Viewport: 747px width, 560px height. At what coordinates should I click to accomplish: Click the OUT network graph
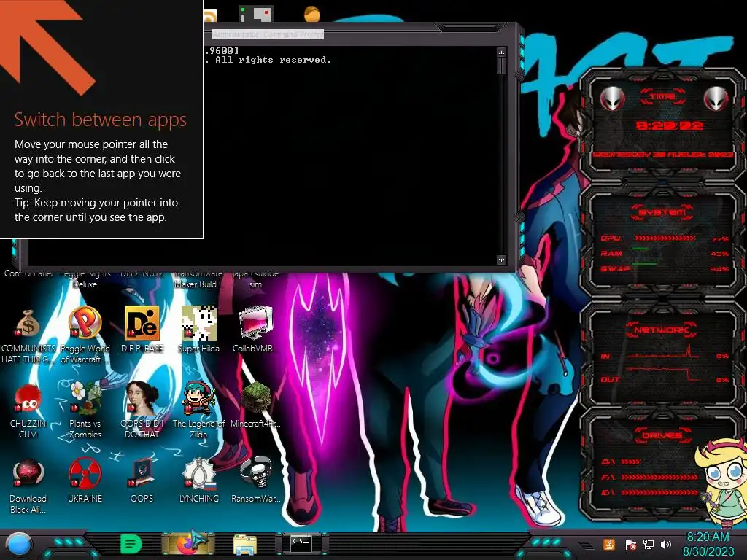point(664,374)
